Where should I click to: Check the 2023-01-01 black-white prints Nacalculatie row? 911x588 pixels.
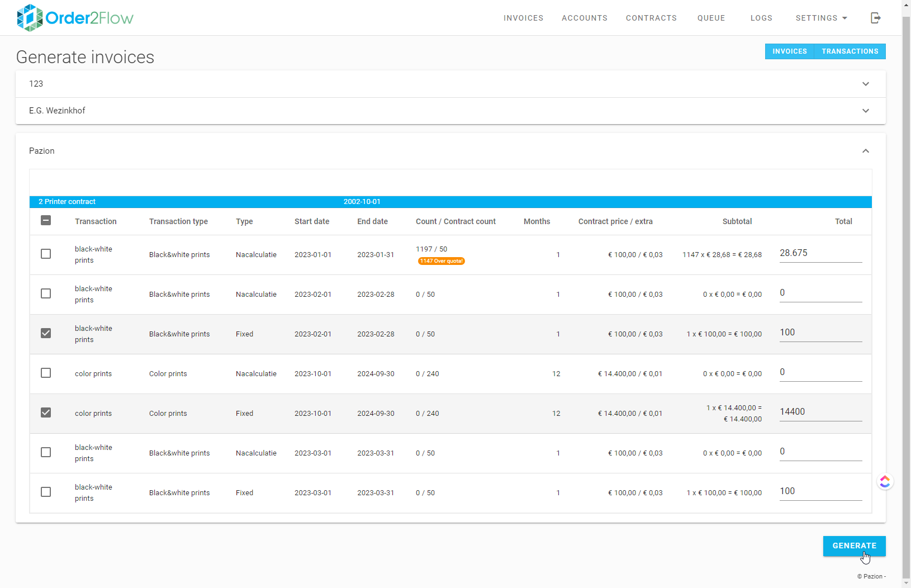coord(46,254)
